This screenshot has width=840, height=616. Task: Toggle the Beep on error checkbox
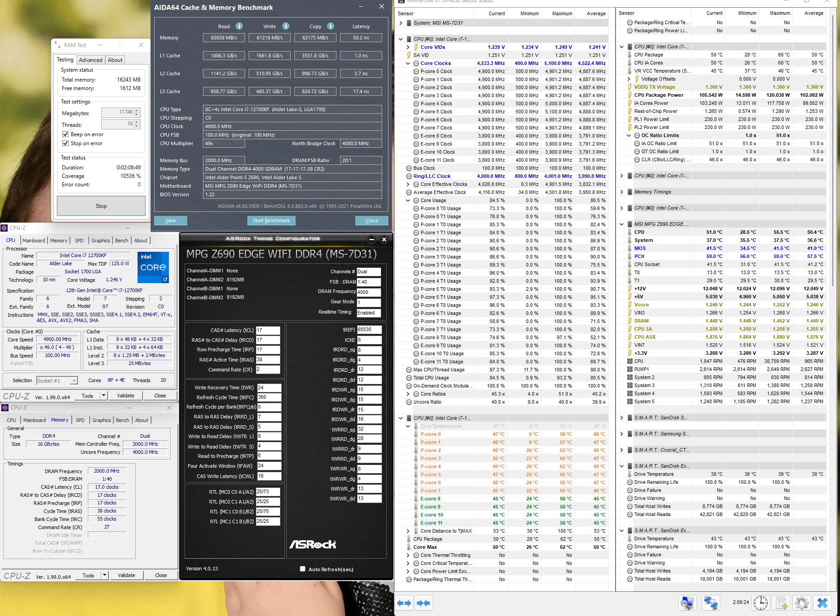coord(65,134)
